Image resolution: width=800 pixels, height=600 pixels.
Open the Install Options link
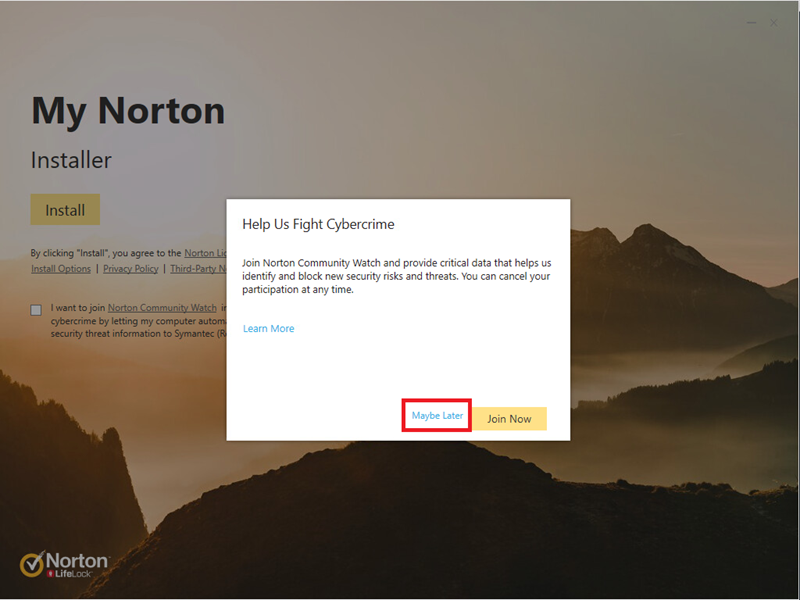[x=61, y=269]
